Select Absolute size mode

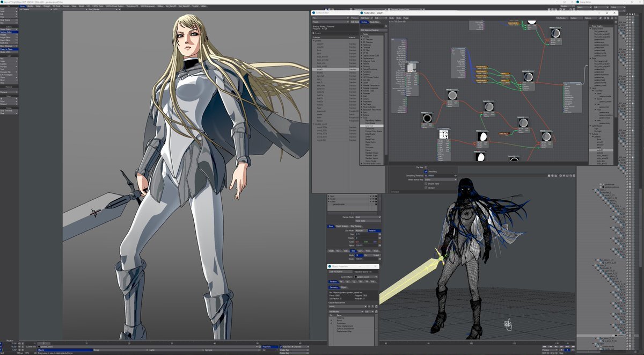click(x=361, y=230)
